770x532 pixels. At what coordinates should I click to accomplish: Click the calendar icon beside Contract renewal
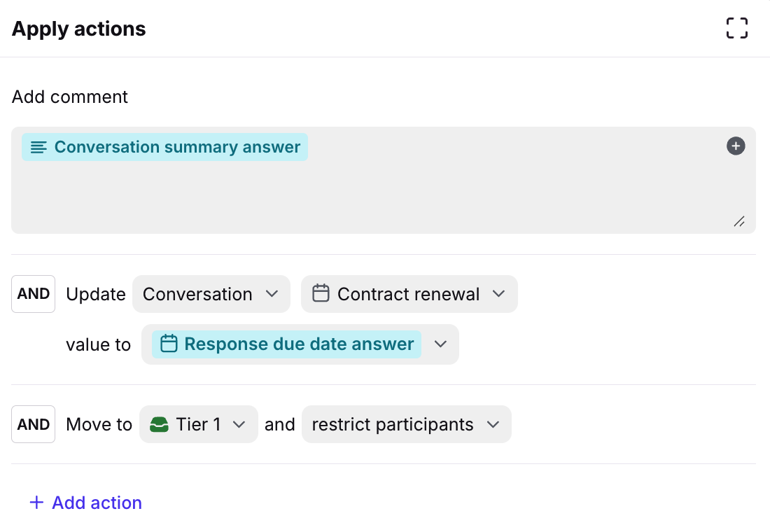321,293
